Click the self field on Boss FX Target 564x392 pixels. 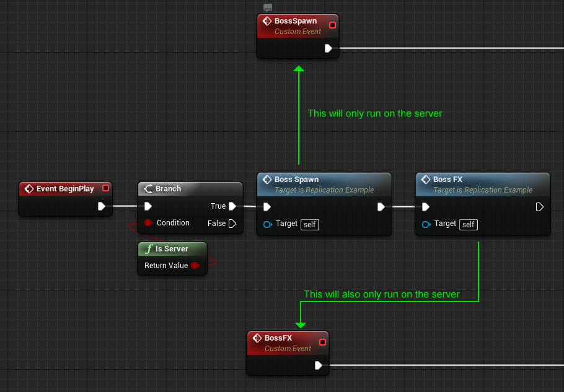coord(469,224)
